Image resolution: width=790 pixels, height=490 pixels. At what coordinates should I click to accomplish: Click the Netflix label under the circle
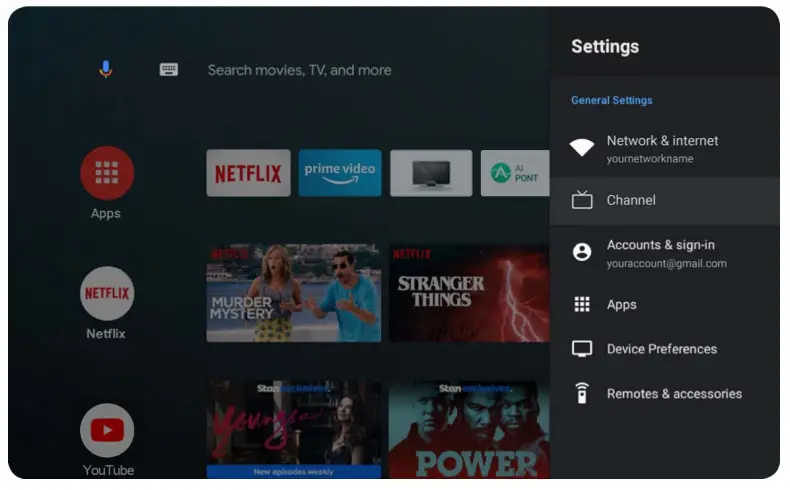(105, 334)
